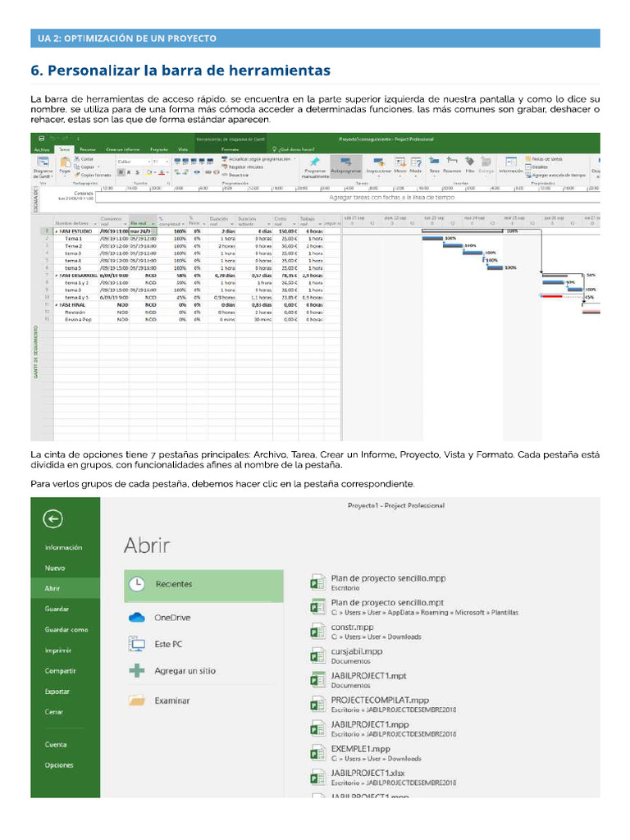Click Agregar a escala de tiempo
The height and width of the screenshot is (840, 630).
coord(555,175)
